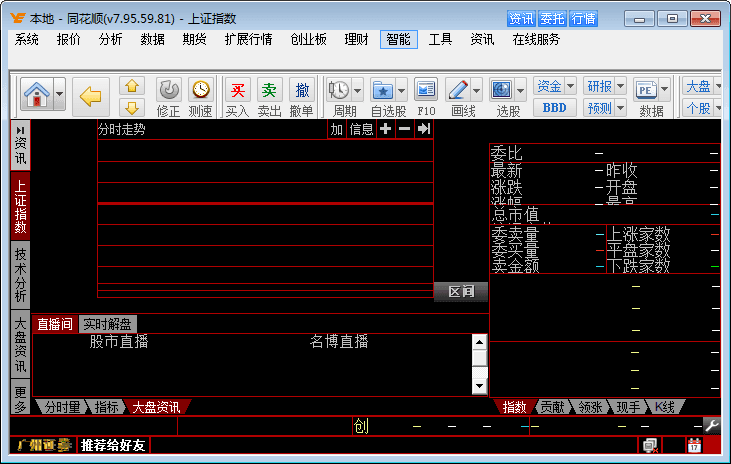Click the jump-to-end arrow icon in chart header
Viewport: 731px width, 464px height.
(424, 129)
